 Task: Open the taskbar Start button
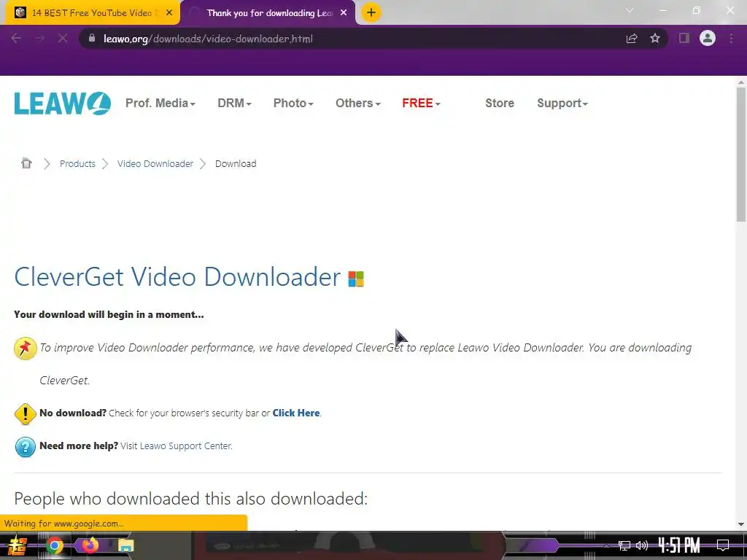[17, 545]
